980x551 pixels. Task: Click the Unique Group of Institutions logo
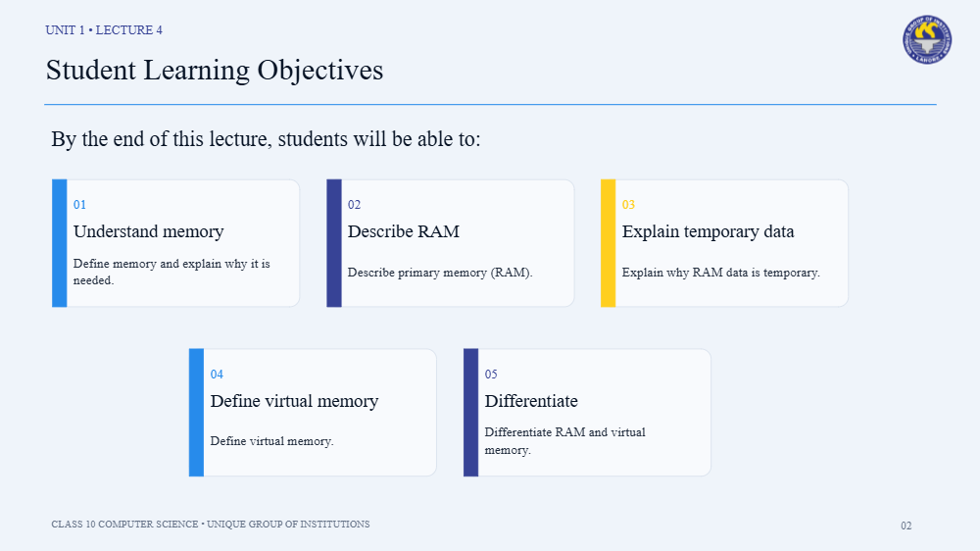pyautogui.click(x=927, y=39)
